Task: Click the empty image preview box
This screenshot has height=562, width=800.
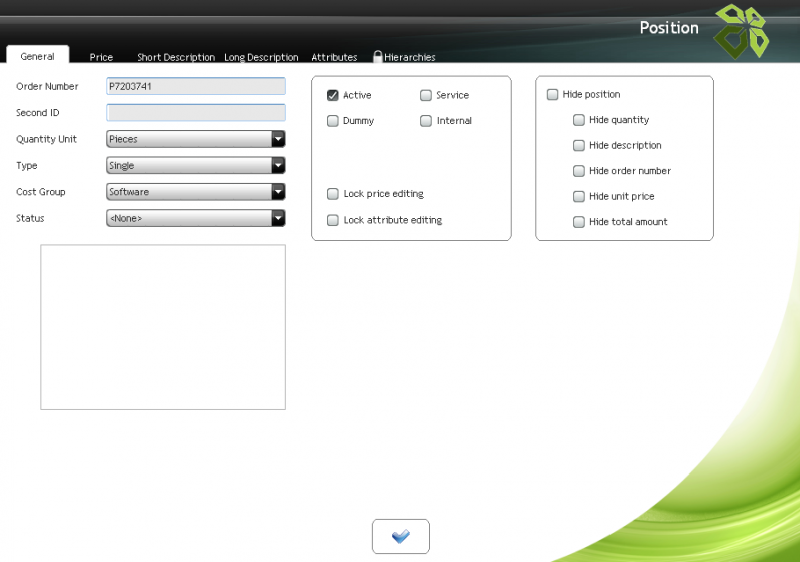Action: 163,327
